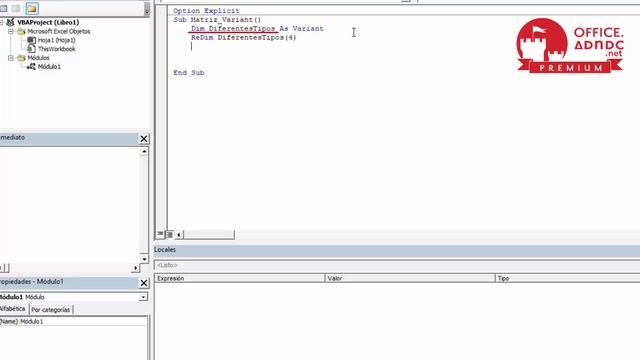The image size is (640, 360).
Task: Click the Expresión column header in Locales
Action: 240,278
